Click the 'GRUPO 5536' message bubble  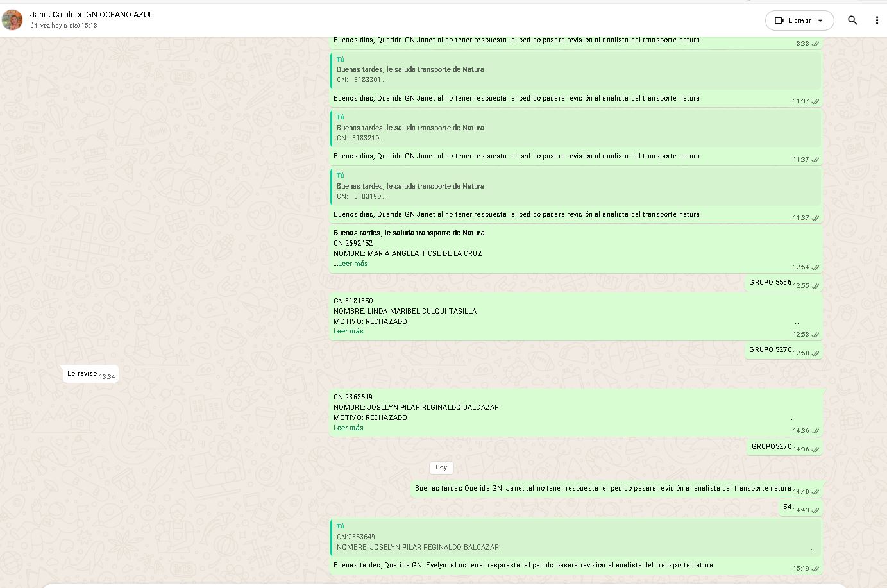click(x=770, y=282)
